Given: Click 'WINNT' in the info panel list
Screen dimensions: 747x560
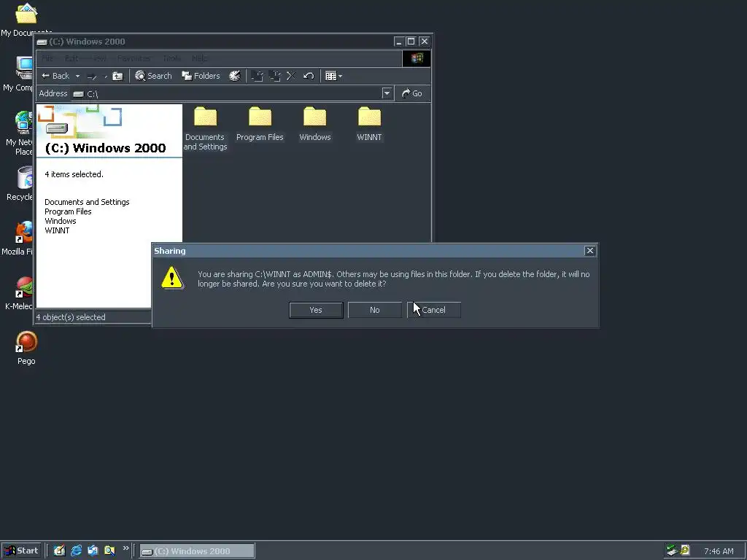Looking at the screenshot, I should tap(57, 230).
